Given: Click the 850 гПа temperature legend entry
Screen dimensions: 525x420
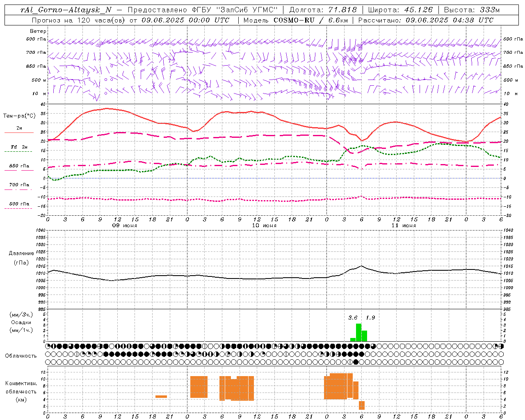Looking at the screenshot, I should (19, 166).
